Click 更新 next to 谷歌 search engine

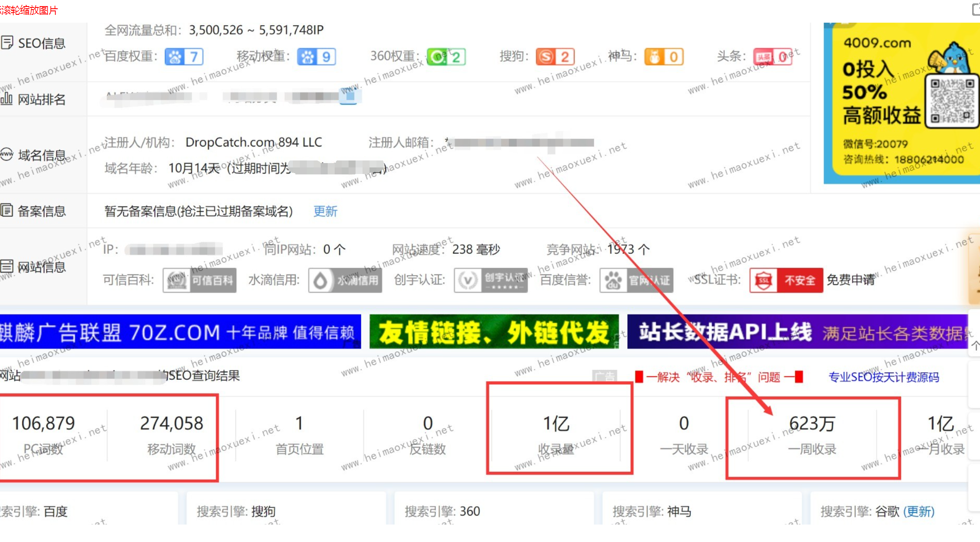pyautogui.click(x=922, y=511)
